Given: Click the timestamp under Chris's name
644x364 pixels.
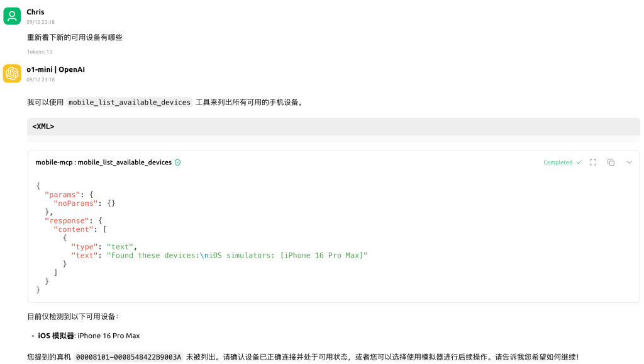Looking at the screenshot, I should tap(40, 22).
